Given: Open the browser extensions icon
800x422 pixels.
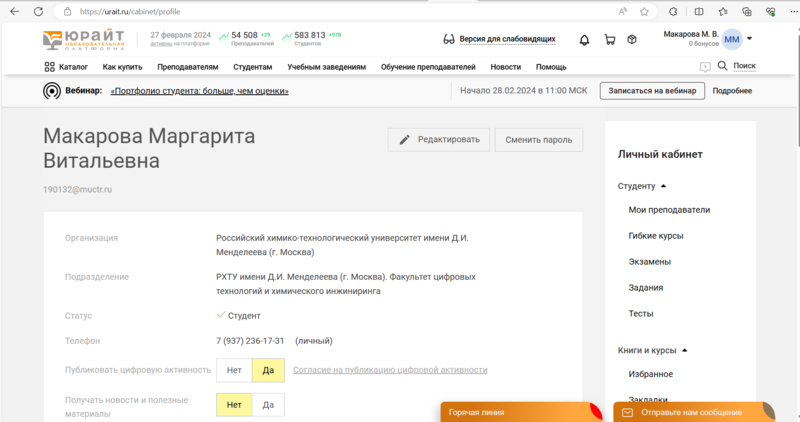Looking at the screenshot, I should [x=673, y=11].
